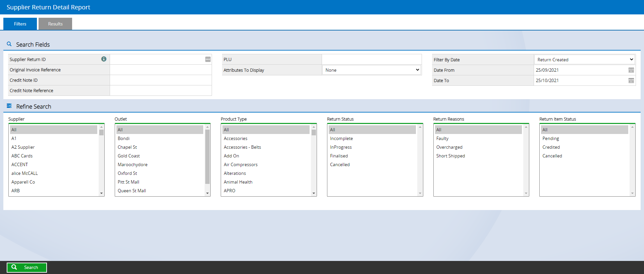644x274 pixels.
Task: Open the Date From calendar picker
Action: pyautogui.click(x=631, y=70)
